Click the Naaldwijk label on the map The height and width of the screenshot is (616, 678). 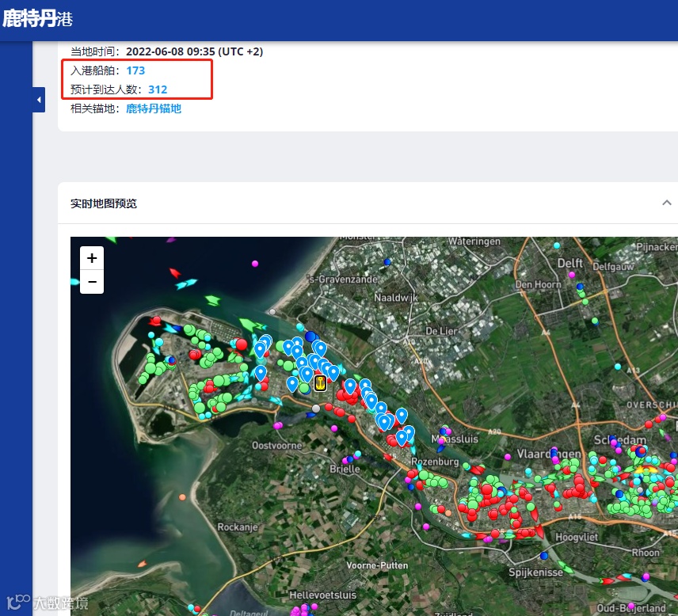coord(396,298)
